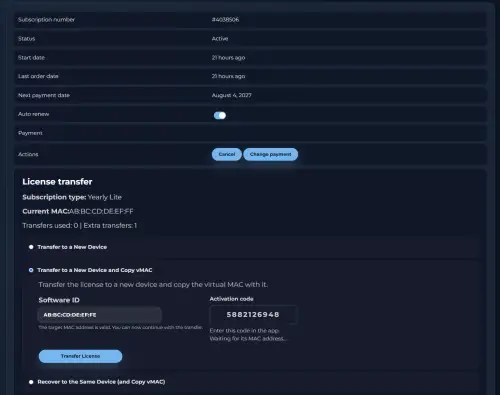Click the Waiting for its MAC address text

coord(248,339)
